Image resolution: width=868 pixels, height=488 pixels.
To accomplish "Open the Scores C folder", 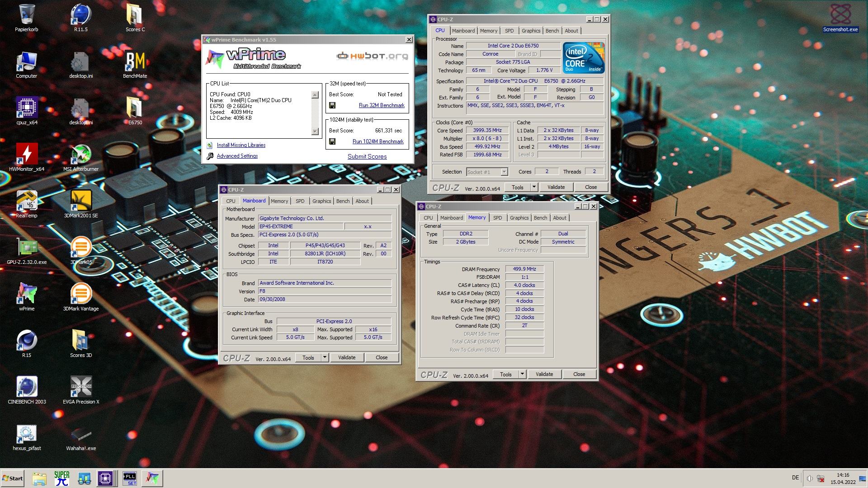I will pyautogui.click(x=135, y=18).
